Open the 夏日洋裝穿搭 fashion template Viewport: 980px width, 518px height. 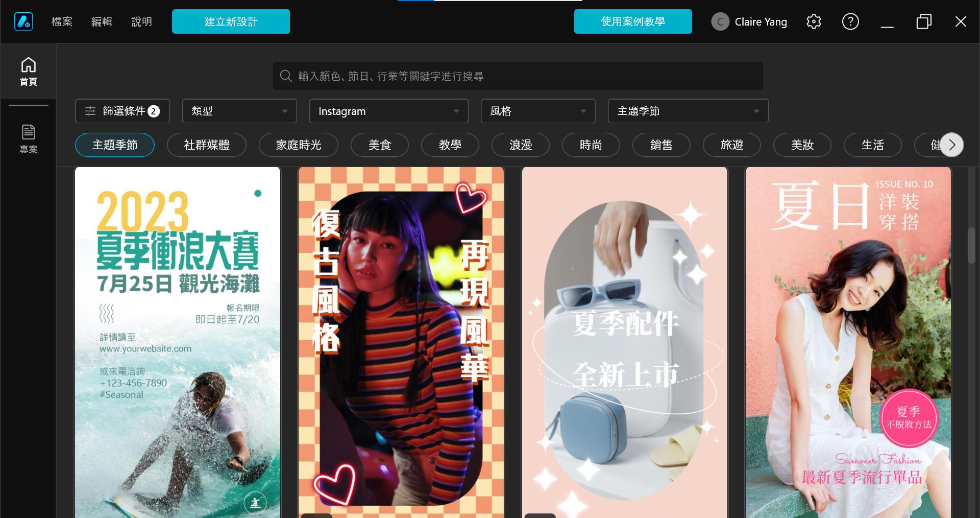click(x=848, y=342)
